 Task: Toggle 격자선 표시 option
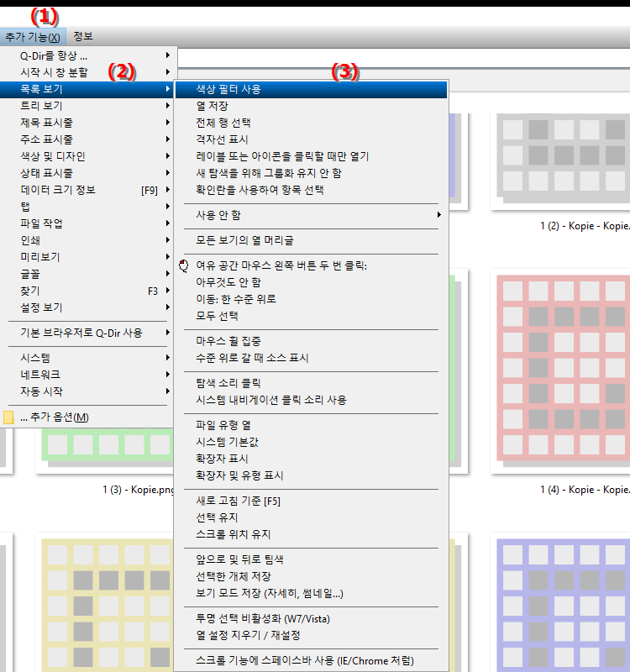[311, 139]
